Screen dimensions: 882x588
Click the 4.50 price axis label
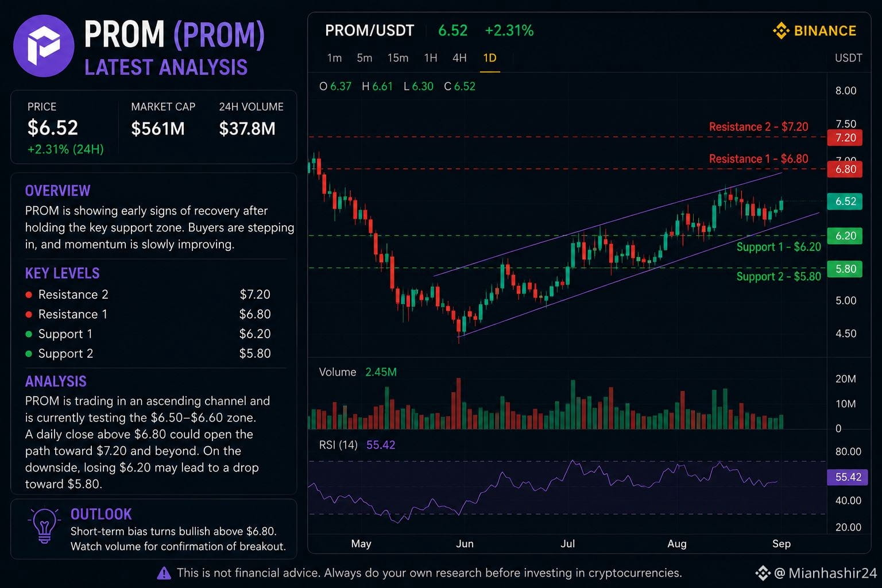click(846, 334)
